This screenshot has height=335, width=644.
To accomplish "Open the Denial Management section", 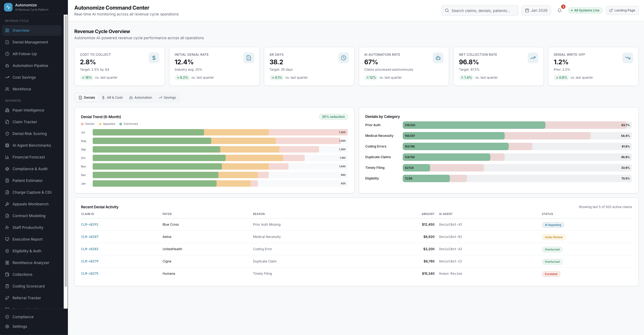I will [30, 42].
